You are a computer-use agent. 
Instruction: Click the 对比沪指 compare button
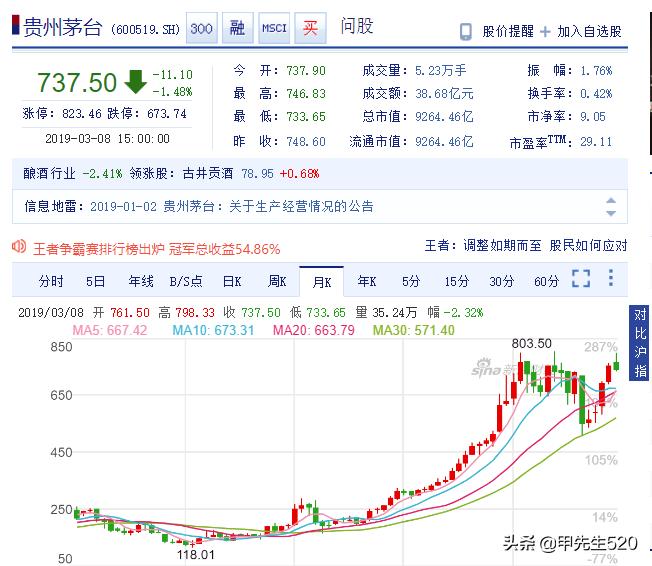coord(640,342)
